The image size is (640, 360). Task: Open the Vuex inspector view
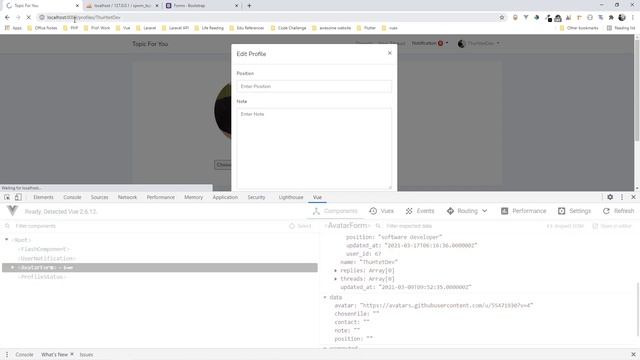(382, 211)
